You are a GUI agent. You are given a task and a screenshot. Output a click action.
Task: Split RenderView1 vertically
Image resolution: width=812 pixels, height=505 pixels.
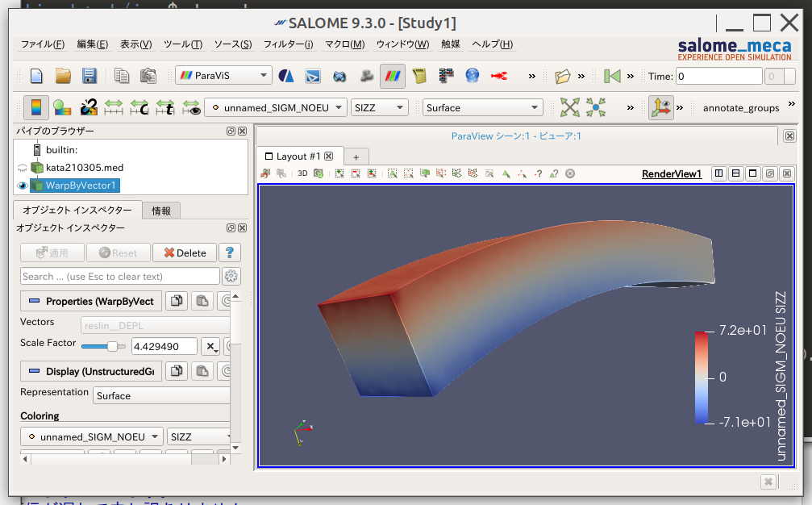[736, 173]
